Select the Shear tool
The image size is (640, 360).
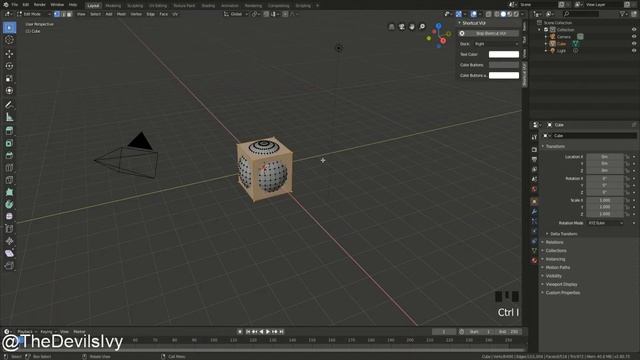(9, 253)
